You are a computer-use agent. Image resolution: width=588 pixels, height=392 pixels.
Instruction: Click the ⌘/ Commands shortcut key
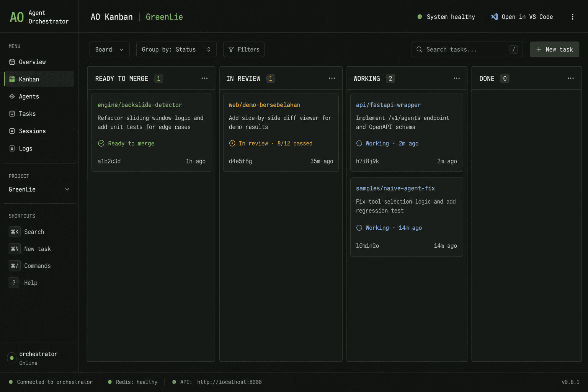14,266
